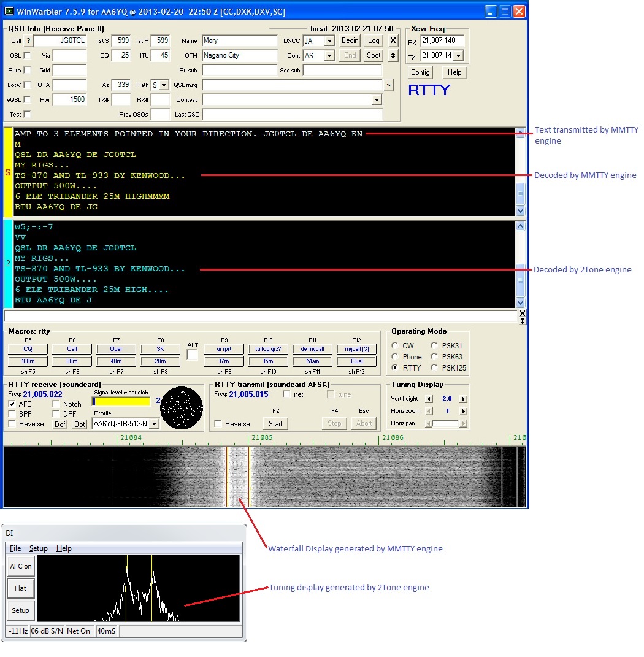The height and width of the screenshot is (657, 644).
Task: Toggle the eQSL checkbox
Action: click(27, 99)
